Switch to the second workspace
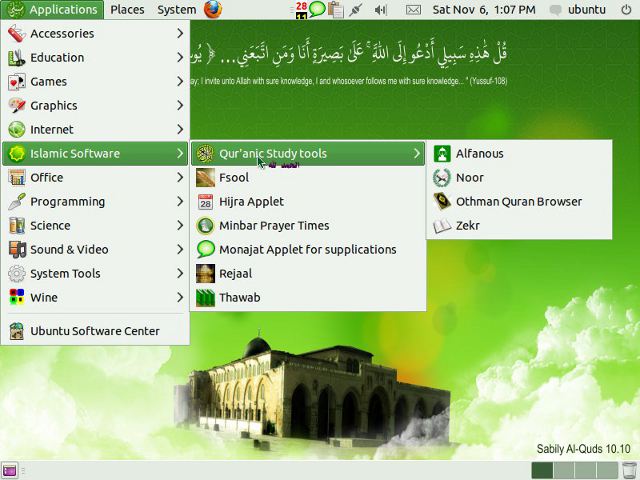This screenshot has width=640, height=480. pos(564,470)
